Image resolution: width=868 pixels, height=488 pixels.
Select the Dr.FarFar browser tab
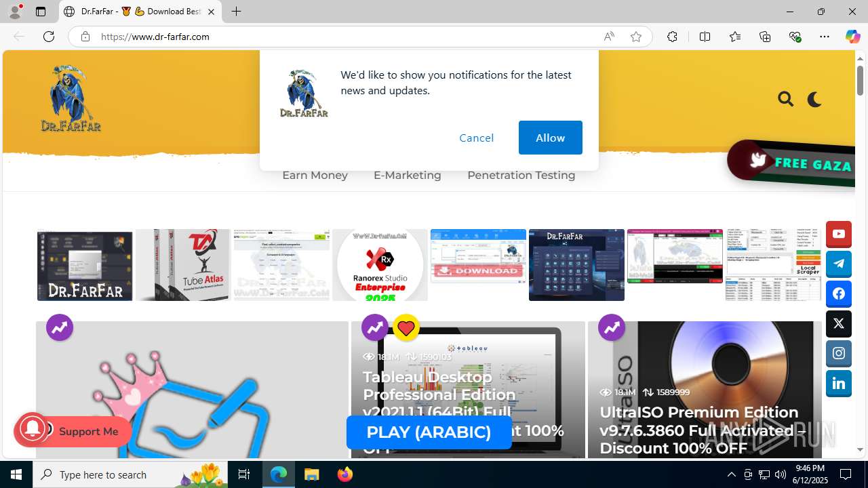[x=140, y=12]
